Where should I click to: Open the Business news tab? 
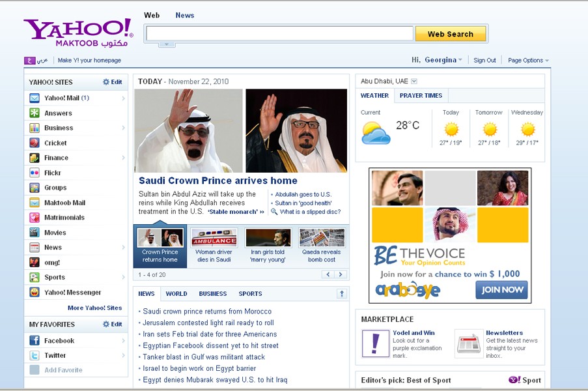(213, 294)
